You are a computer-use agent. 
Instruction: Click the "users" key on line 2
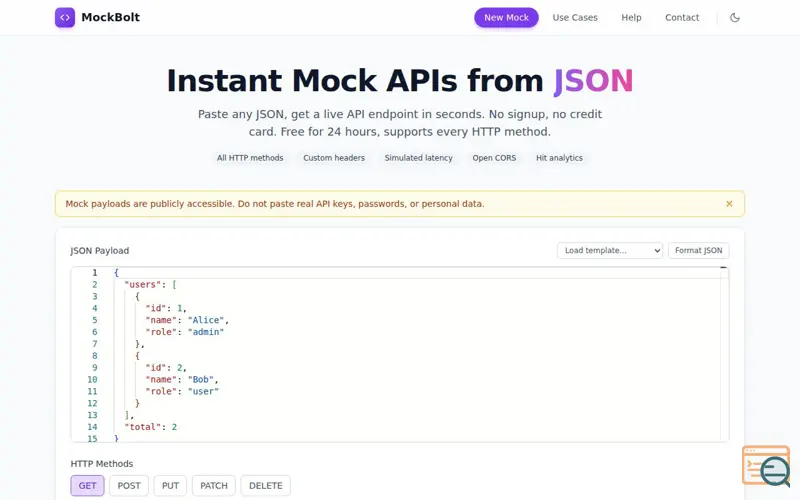tap(142, 285)
